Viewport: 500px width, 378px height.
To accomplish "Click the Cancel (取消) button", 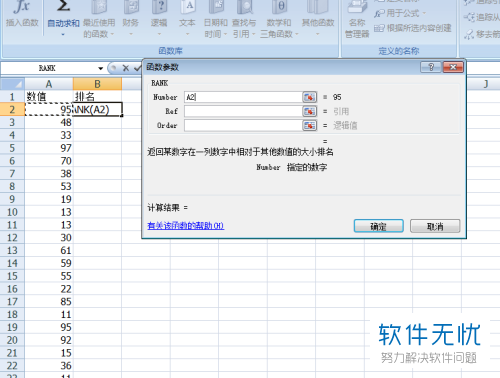I will coord(435,226).
